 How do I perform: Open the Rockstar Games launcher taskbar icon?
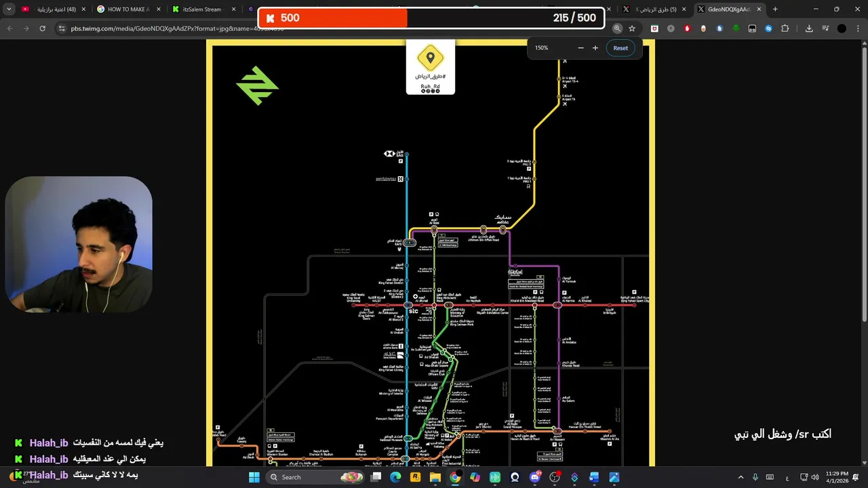(x=416, y=477)
